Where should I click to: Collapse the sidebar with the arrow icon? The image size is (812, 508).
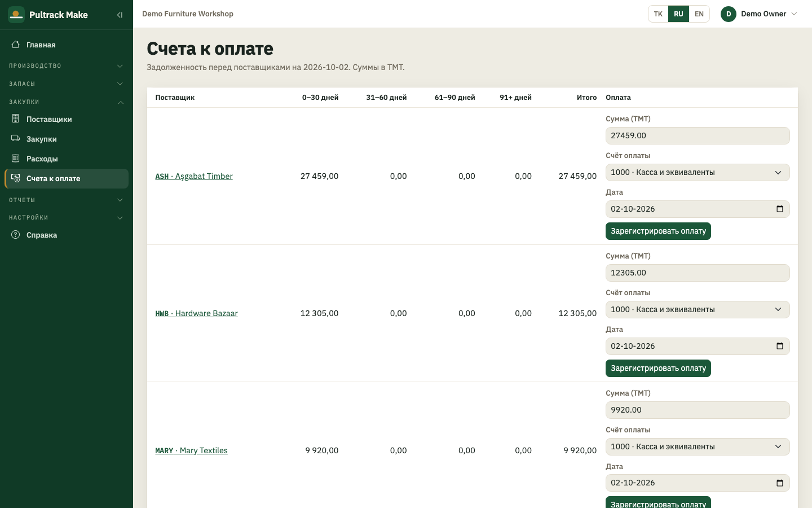click(120, 15)
